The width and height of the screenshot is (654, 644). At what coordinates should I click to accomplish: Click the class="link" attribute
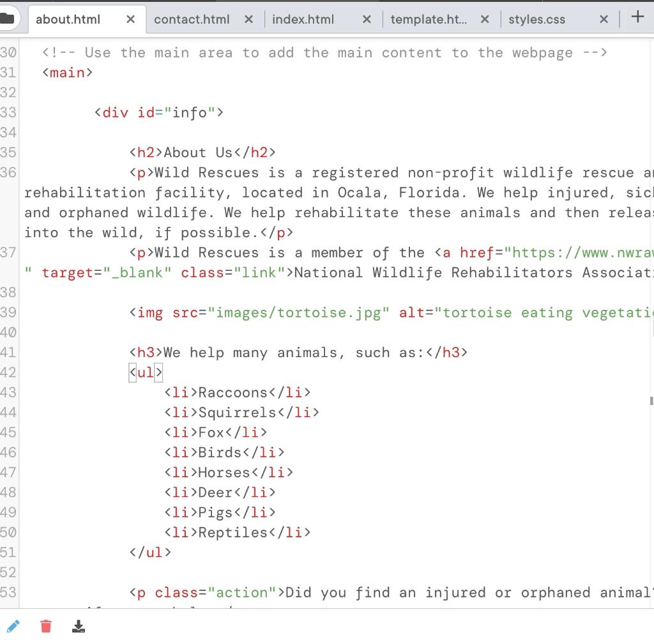click(x=232, y=273)
